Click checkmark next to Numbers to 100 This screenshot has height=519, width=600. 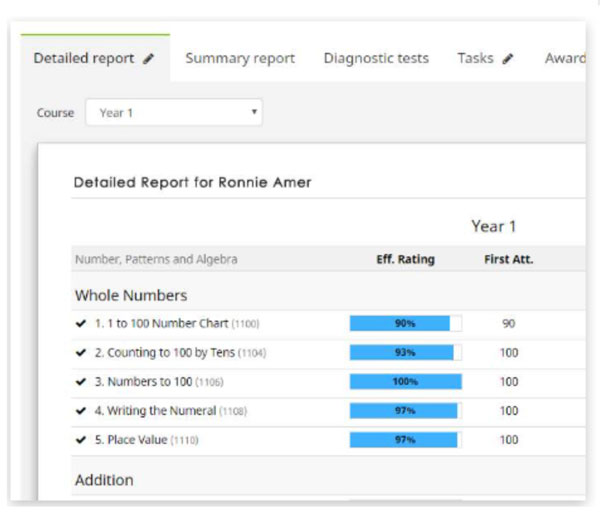pyautogui.click(x=81, y=382)
